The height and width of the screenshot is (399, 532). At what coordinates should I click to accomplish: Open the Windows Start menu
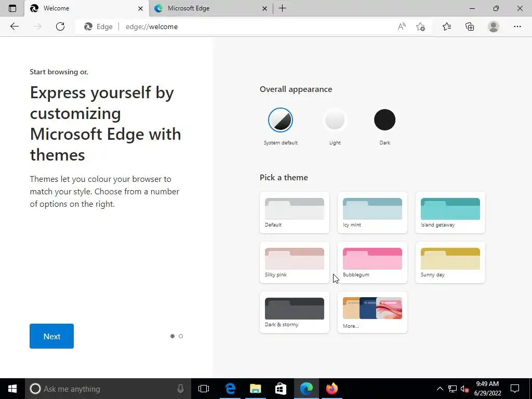12,389
